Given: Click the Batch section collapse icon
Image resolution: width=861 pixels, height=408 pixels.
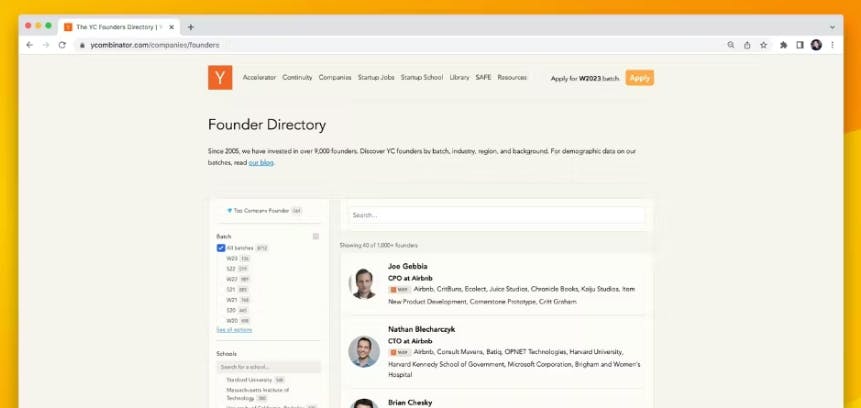Looking at the screenshot, I should [x=316, y=236].
